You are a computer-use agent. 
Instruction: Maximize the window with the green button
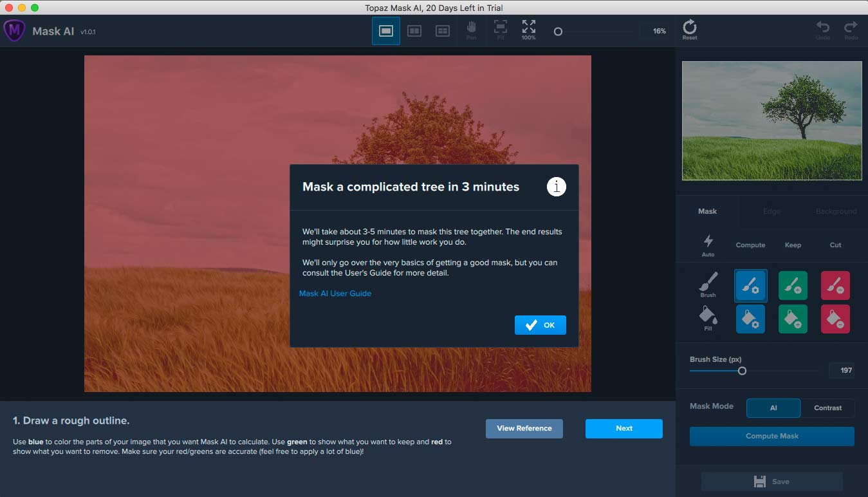pyautogui.click(x=35, y=8)
